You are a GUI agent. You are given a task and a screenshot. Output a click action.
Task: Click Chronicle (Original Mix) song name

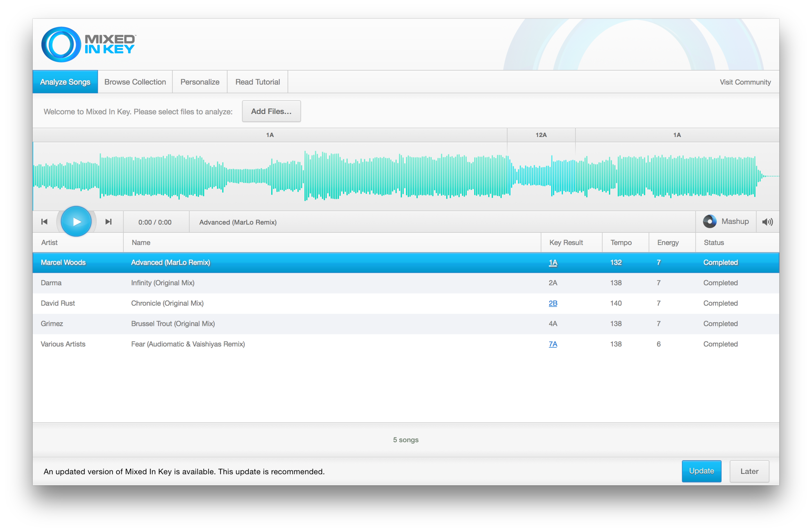pyautogui.click(x=167, y=303)
